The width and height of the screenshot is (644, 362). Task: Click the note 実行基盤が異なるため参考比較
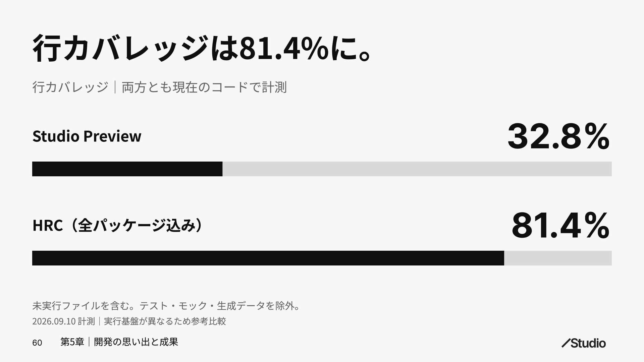pos(165,321)
